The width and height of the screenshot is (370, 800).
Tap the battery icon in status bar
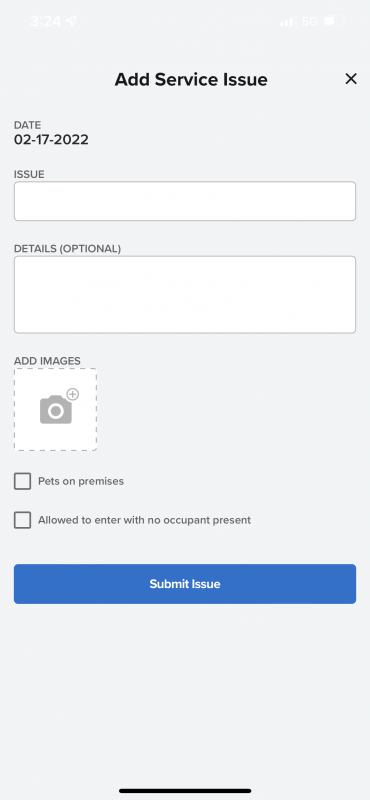click(x=335, y=21)
